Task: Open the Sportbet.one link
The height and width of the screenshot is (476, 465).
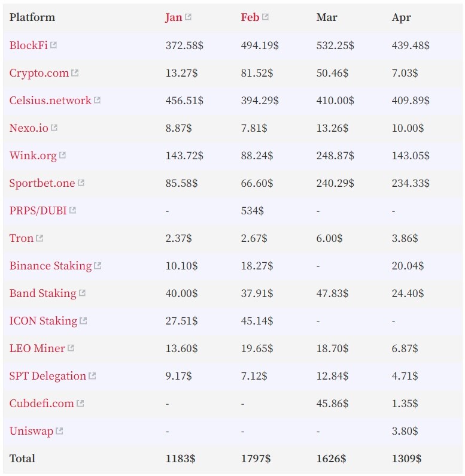Action: coord(42,183)
